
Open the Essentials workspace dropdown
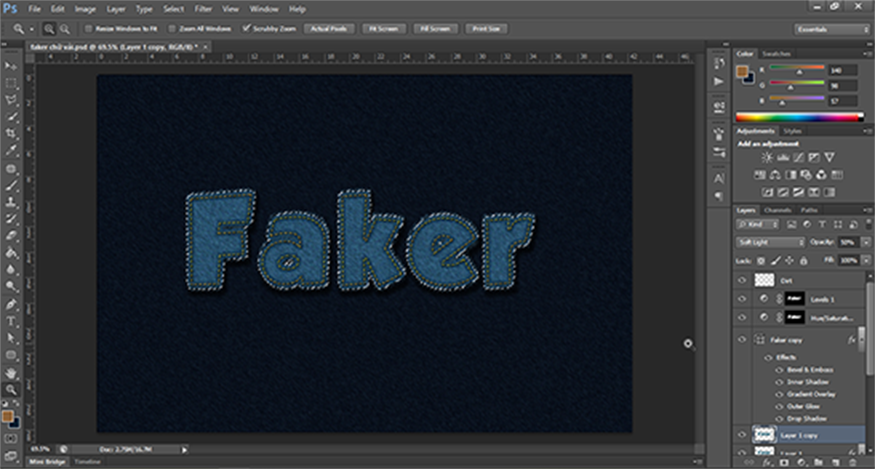click(832, 30)
